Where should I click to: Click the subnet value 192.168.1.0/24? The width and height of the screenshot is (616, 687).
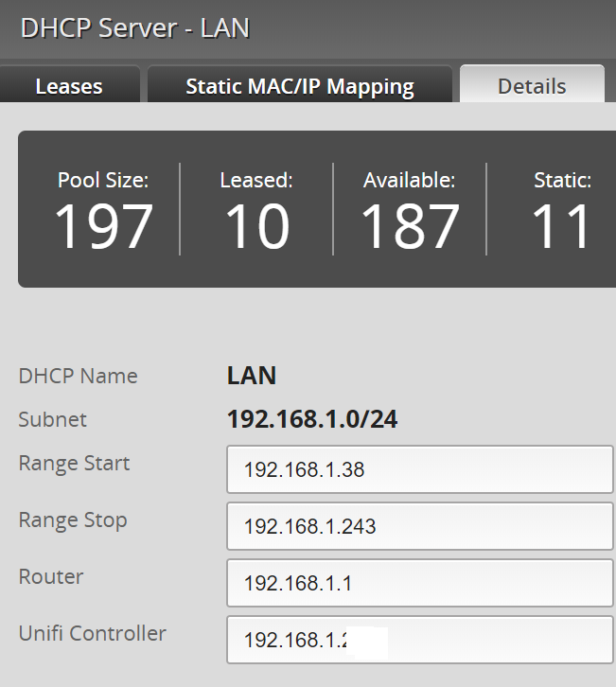tap(311, 419)
